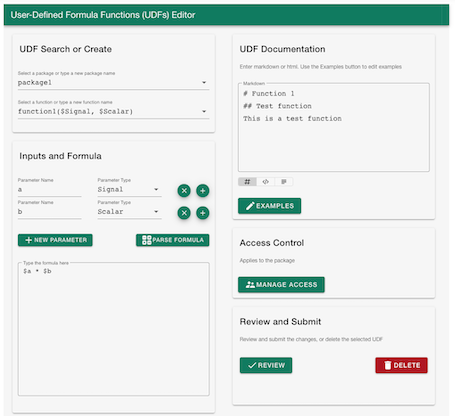Open the Signal parameter type dropdown
The width and height of the screenshot is (455, 416).
(x=129, y=189)
